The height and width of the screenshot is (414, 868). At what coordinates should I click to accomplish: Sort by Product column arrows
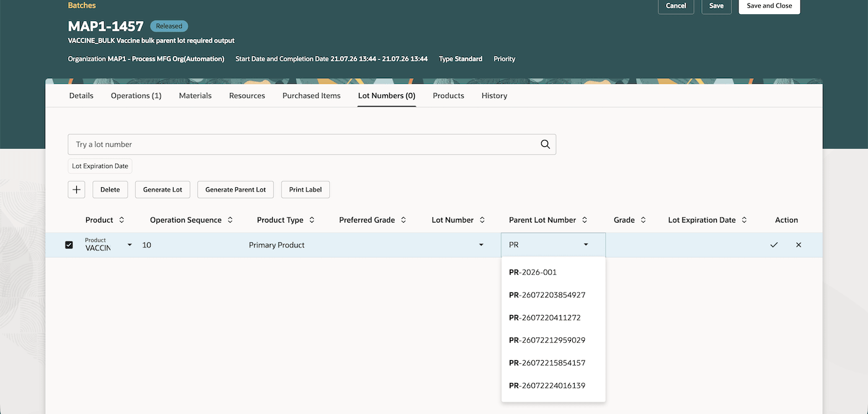pyautogui.click(x=122, y=220)
